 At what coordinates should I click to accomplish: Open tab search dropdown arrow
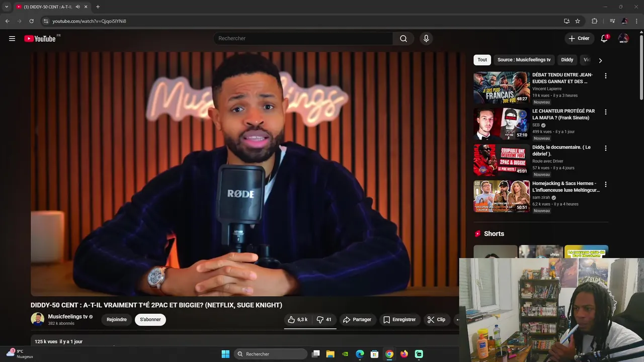(x=7, y=7)
